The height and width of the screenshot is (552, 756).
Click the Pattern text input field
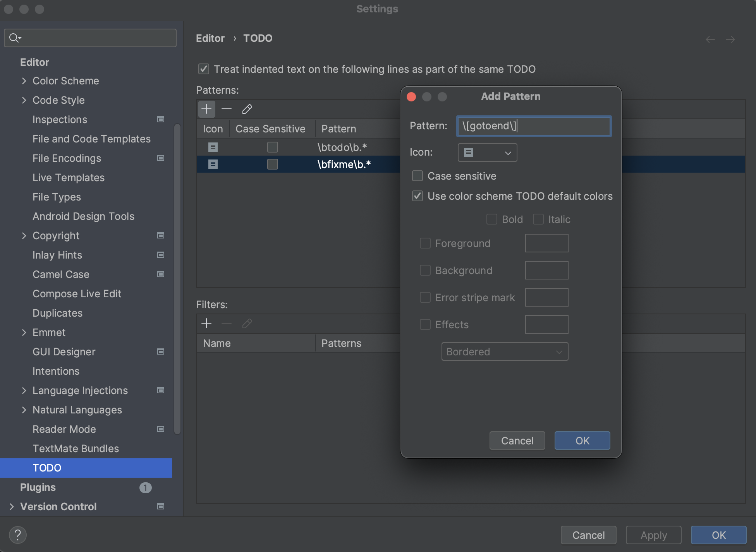click(x=534, y=126)
